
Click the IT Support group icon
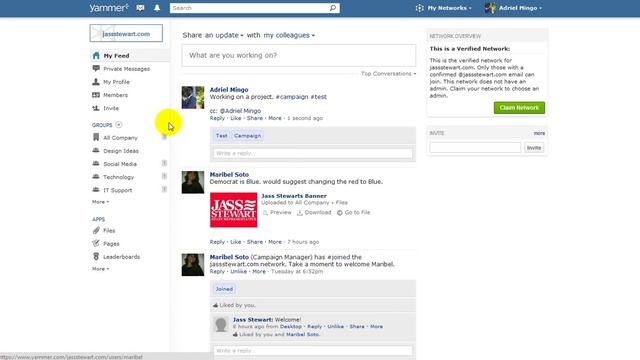click(x=96, y=190)
